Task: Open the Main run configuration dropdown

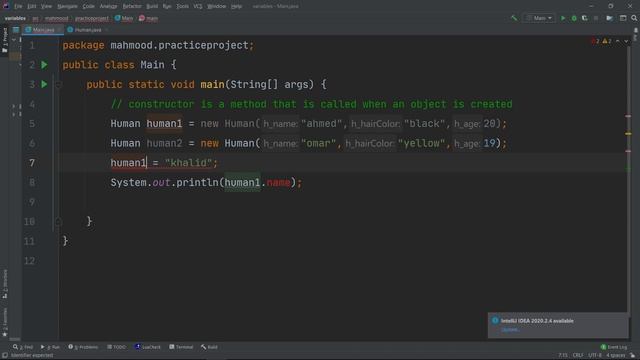Action: point(540,18)
